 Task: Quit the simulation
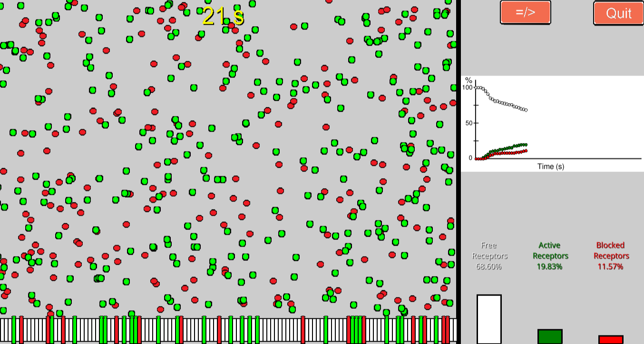(618, 13)
